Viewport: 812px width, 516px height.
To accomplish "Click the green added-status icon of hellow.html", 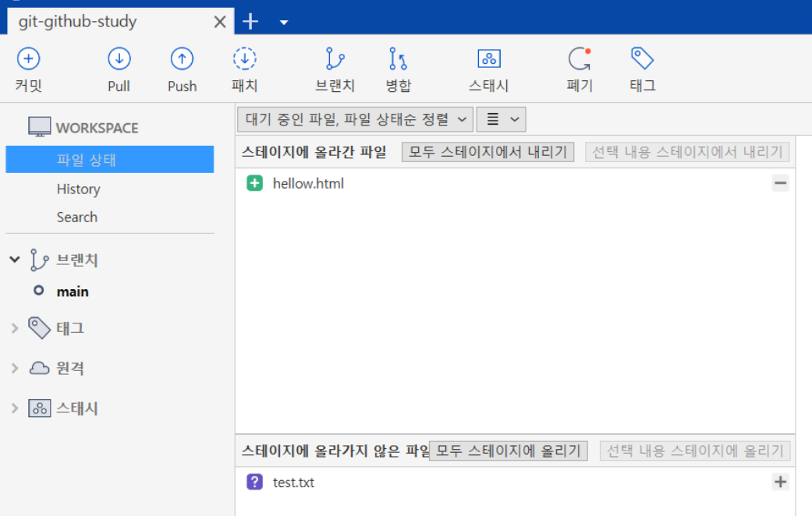I will tap(254, 183).
